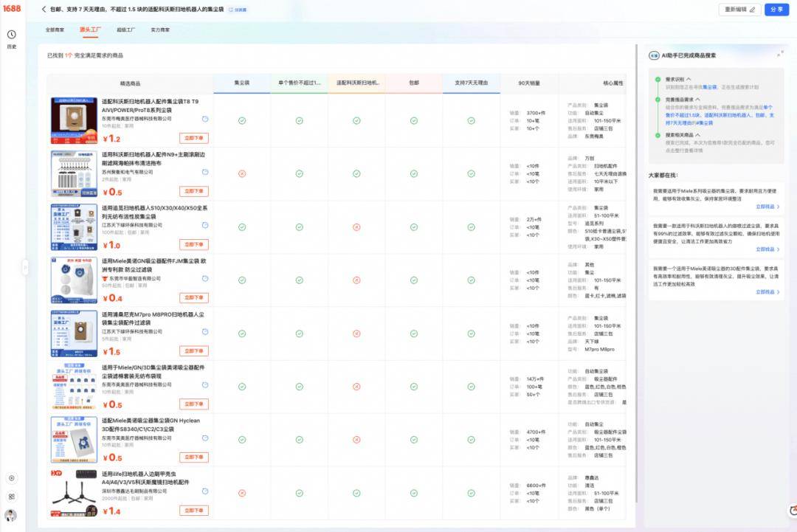Click the blue round icon in the T8 T9 集尘袋 row
797x532 pixels.
pos(205,119)
